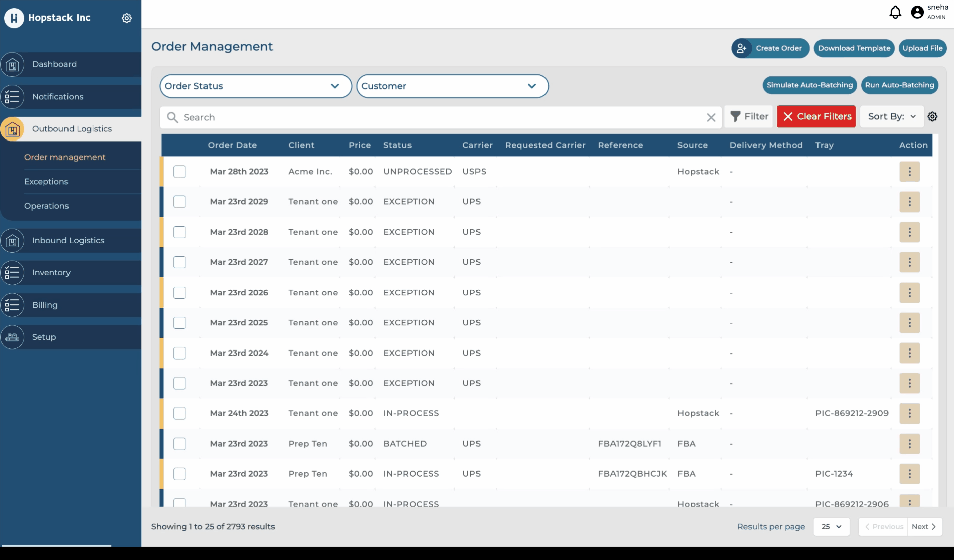Open the Customer dropdown
The image size is (954, 560).
pyautogui.click(x=452, y=86)
